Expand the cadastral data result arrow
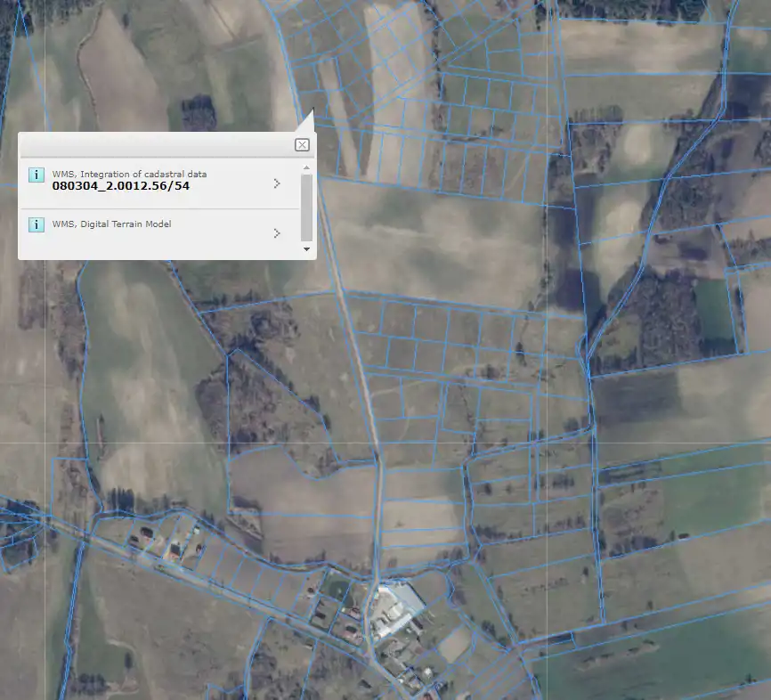The height and width of the screenshot is (700, 771). pyautogui.click(x=277, y=183)
